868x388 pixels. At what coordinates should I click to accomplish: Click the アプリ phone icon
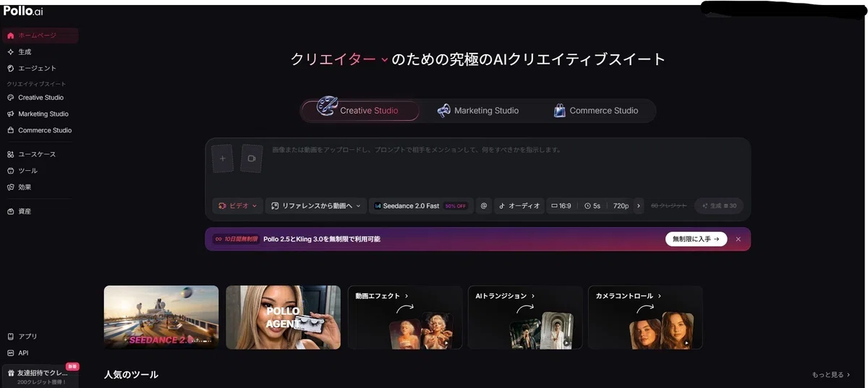[10, 337]
